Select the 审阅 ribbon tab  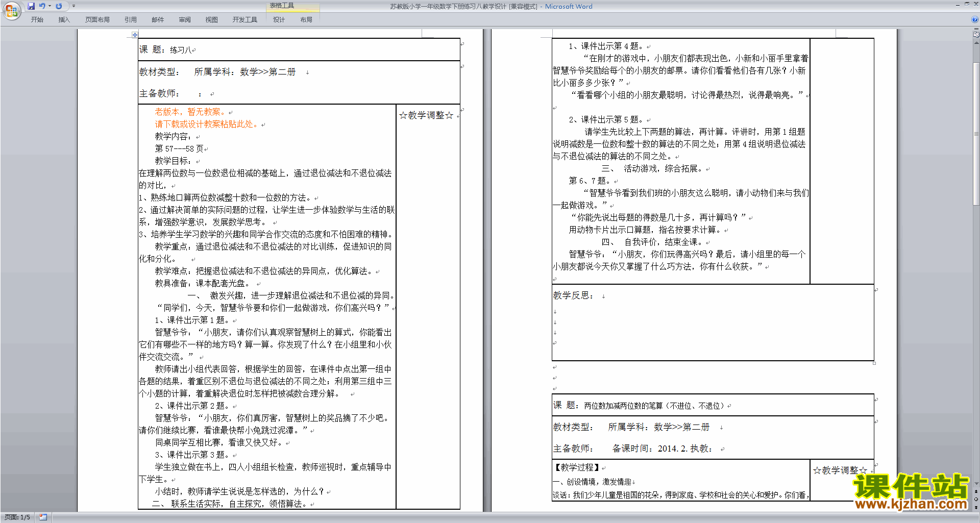[185, 19]
